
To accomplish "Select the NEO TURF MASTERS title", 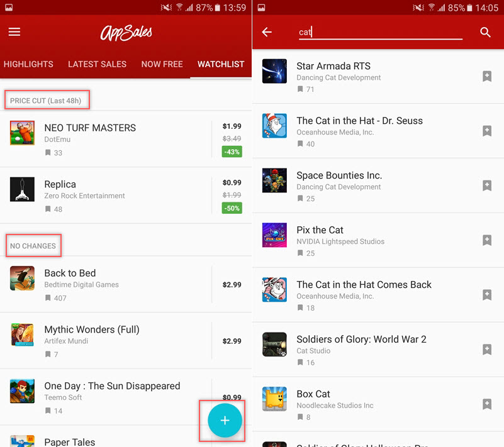I will (90, 128).
